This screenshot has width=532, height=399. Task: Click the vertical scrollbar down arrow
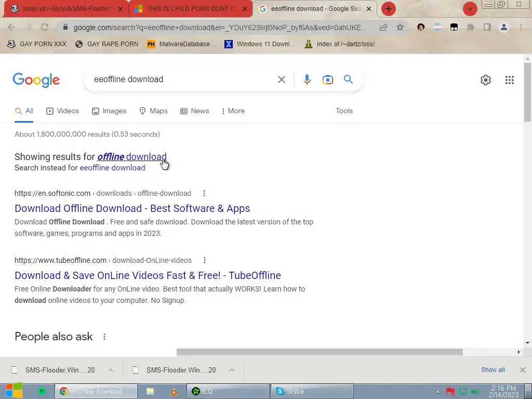pyautogui.click(x=527, y=343)
